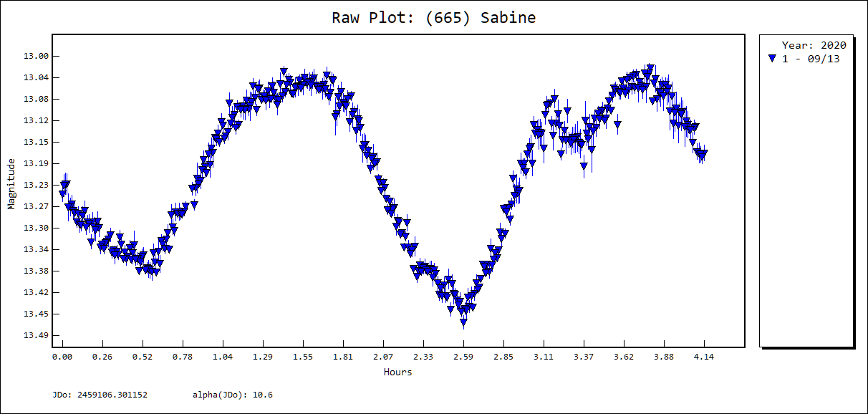Click the 1.55 hours tick label

(303, 357)
